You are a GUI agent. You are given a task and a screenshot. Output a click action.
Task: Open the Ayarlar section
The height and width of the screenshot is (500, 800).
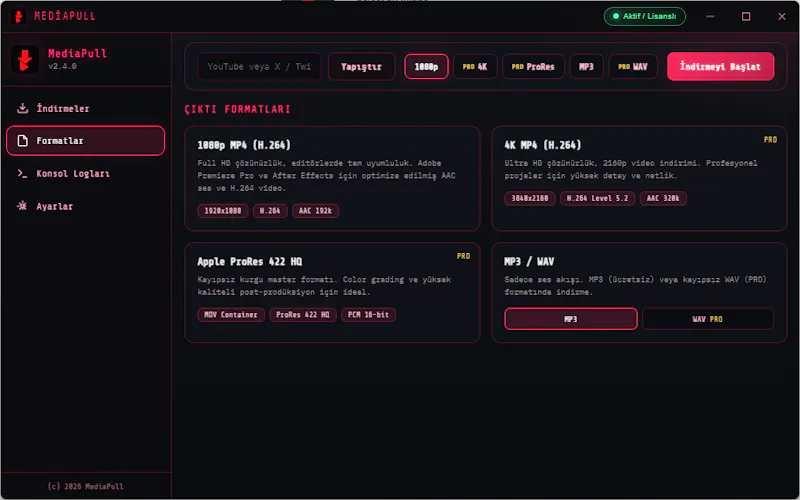click(x=85, y=206)
